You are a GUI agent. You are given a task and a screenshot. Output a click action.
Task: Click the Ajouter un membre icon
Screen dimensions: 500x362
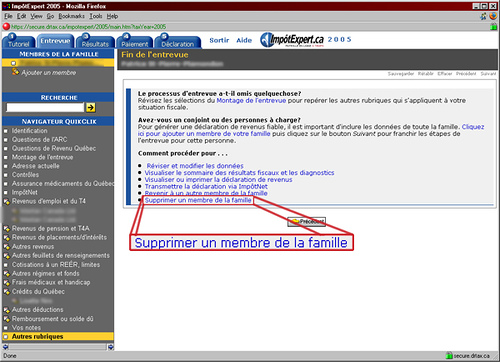tap(15, 72)
